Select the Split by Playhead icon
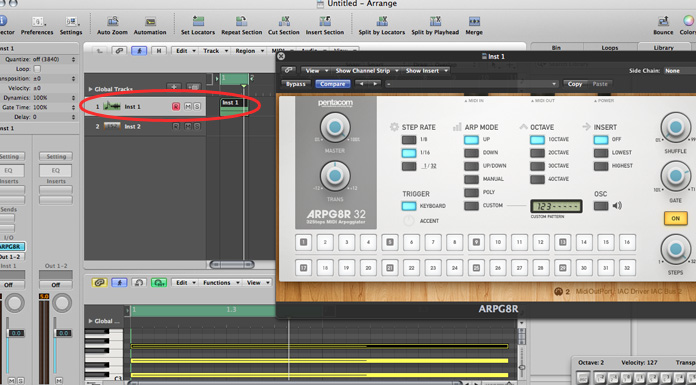This screenshot has width=696, height=385. pos(435,21)
